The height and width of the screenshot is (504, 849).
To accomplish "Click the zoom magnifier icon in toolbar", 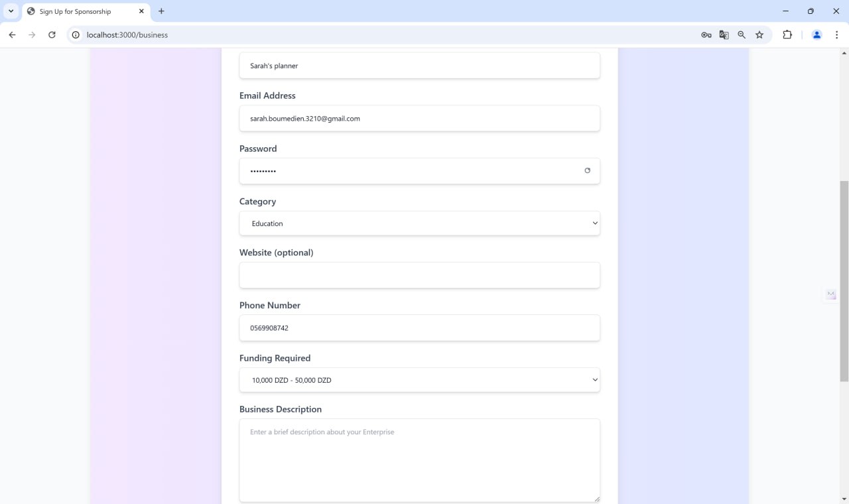I will point(742,34).
